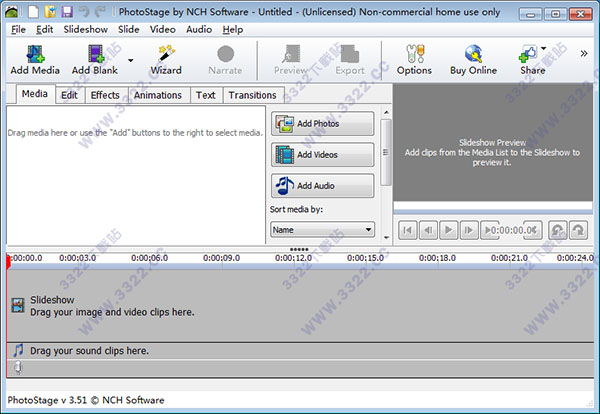The width and height of the screenshot is (600, 414).
Task: Click the redo arrow in title bar
Action: click(100, 11)
